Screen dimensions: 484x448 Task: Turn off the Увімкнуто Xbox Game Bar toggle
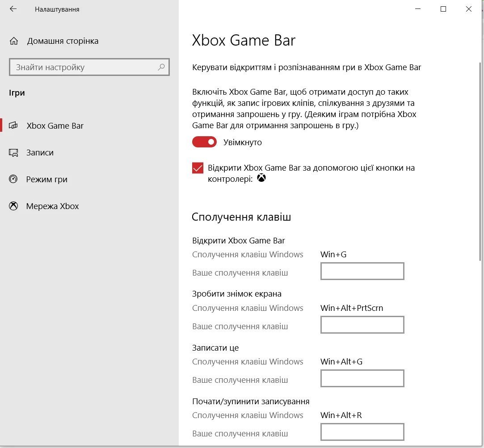204,142
